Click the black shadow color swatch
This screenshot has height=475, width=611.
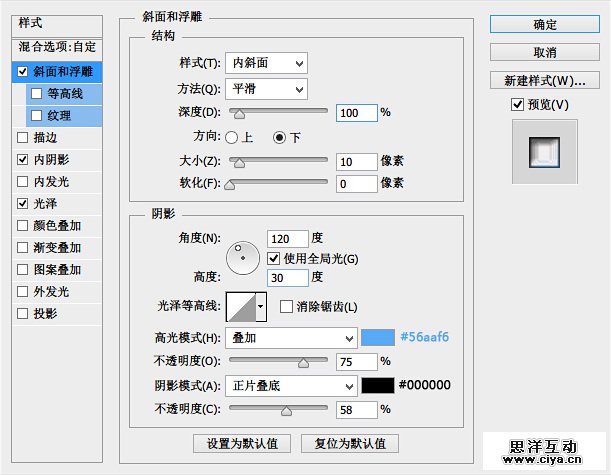(378, 385)
